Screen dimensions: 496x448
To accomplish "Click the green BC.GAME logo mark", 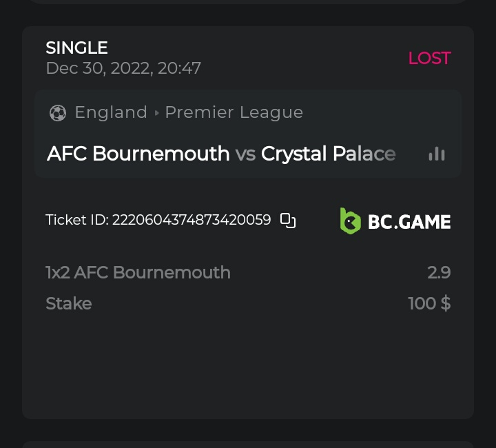I will tap(350, 221).
